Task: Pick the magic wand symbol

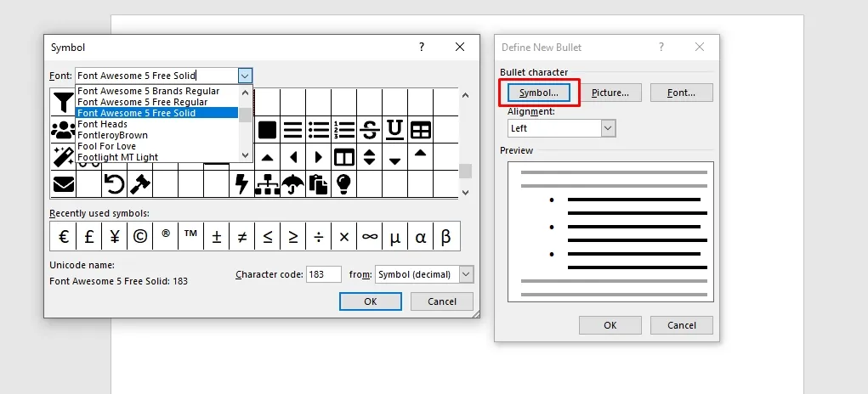Action: (x=63, y=157)
